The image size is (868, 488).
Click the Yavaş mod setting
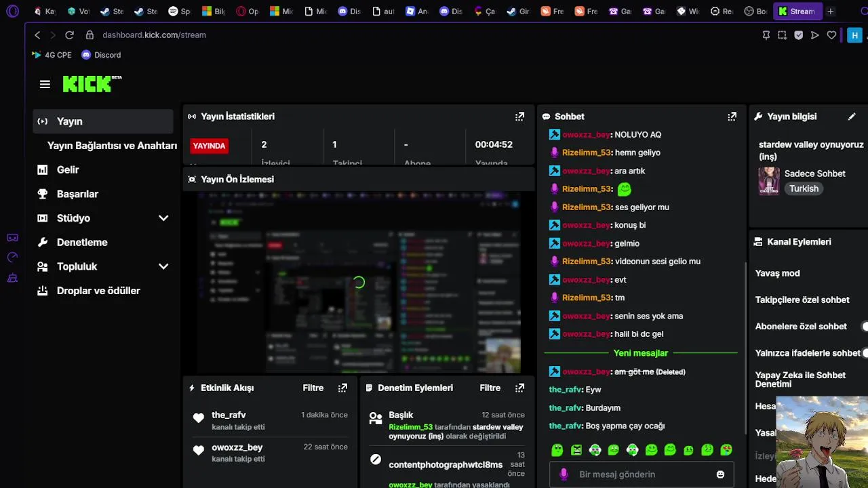pyautogui.click(x=777, y=273)
